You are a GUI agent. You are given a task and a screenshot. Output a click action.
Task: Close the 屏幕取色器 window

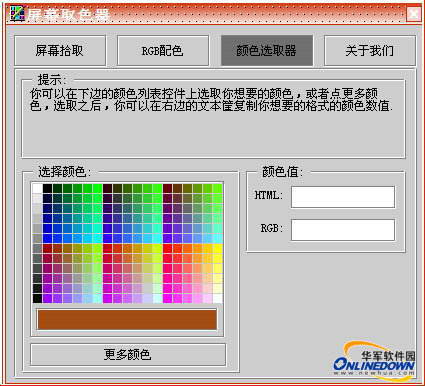[x=414, y=14]
